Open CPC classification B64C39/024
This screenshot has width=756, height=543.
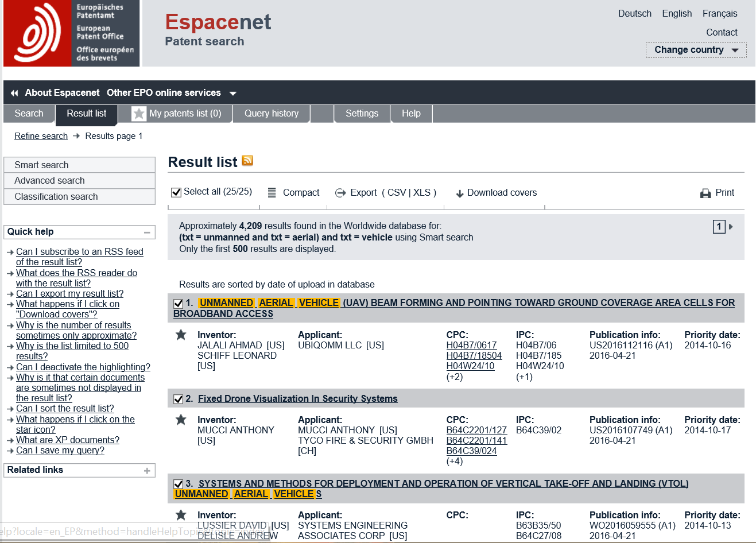471,451
